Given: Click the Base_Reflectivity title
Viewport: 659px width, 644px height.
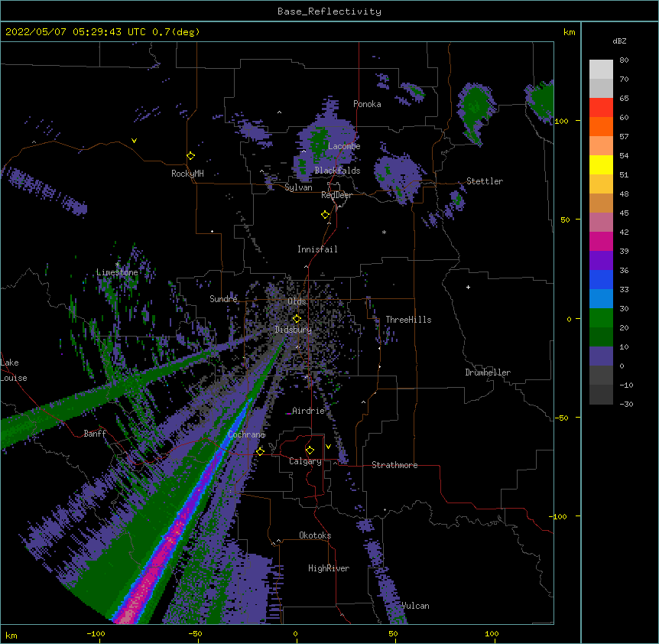Looking at the screenshot, I should tap(329, 11).
